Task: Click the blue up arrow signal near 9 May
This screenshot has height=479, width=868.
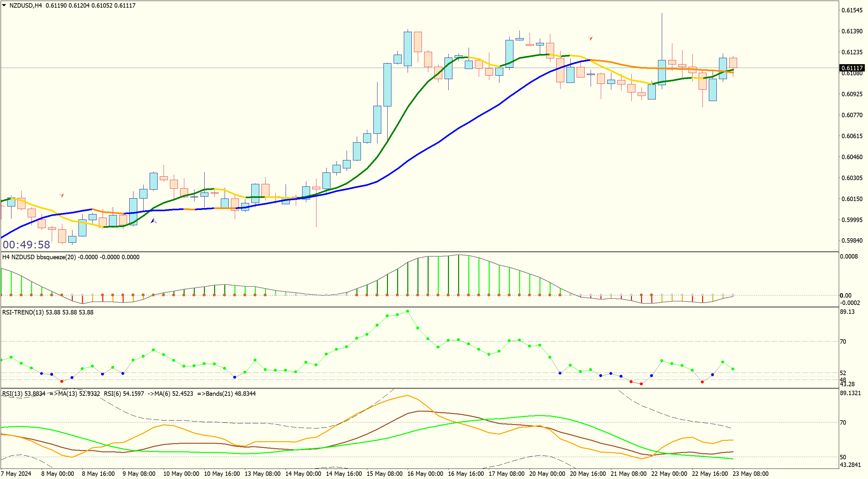Action: (153, 221)
